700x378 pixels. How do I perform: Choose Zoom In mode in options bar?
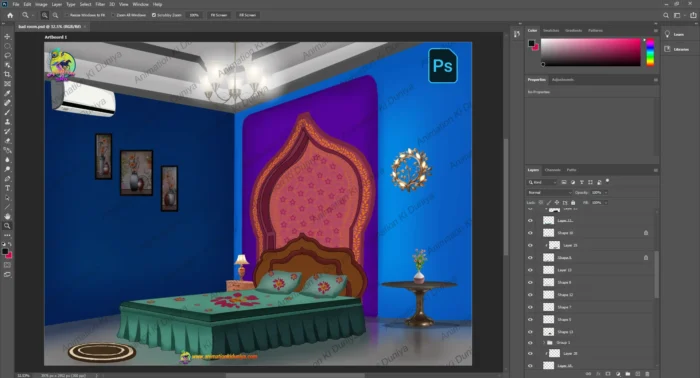point(45,15)
